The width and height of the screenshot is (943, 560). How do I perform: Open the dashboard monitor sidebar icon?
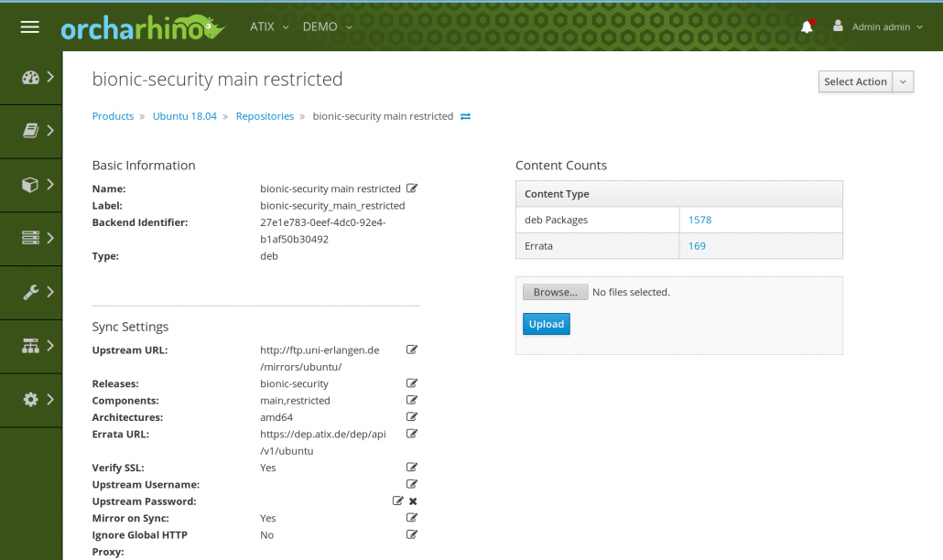click(x=31, y=78)
